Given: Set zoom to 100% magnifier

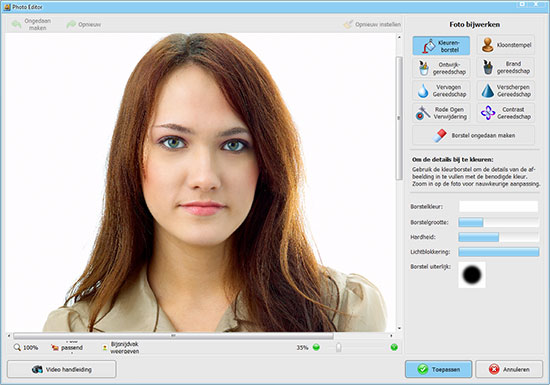Looking at the screenshot, I should pos(25,347).
